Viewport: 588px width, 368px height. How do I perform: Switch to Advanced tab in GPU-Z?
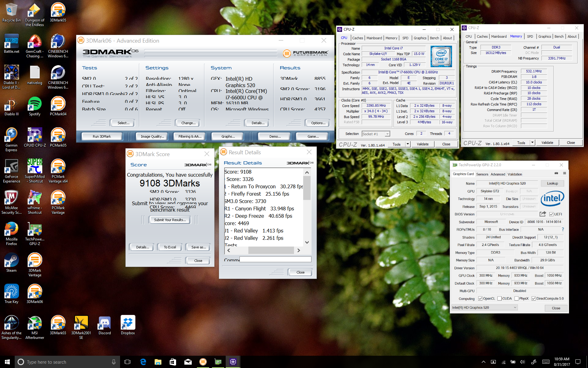(x=498, y=174)
